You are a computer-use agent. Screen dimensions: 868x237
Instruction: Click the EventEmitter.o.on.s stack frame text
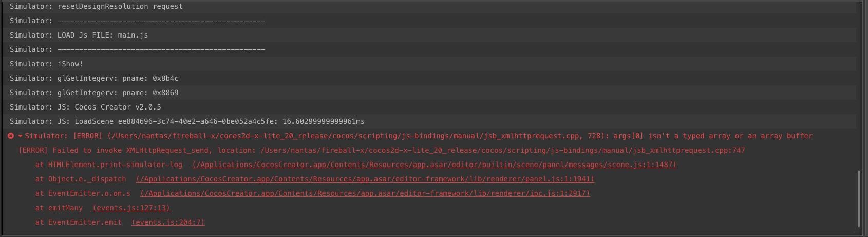tap(83, 193)
